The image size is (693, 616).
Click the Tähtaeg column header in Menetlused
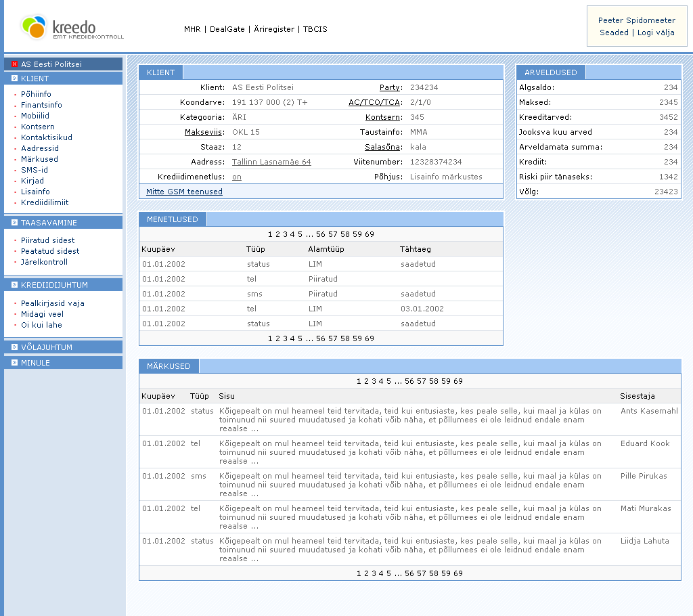416,249
